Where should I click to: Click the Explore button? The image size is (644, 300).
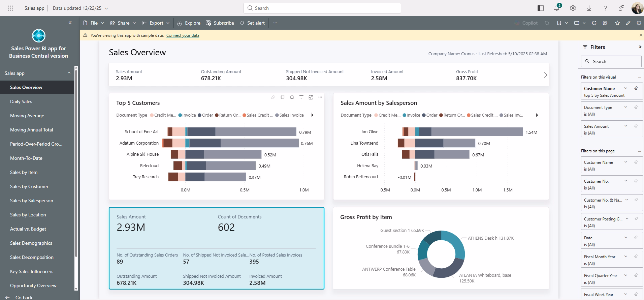(x=189, y=23)
